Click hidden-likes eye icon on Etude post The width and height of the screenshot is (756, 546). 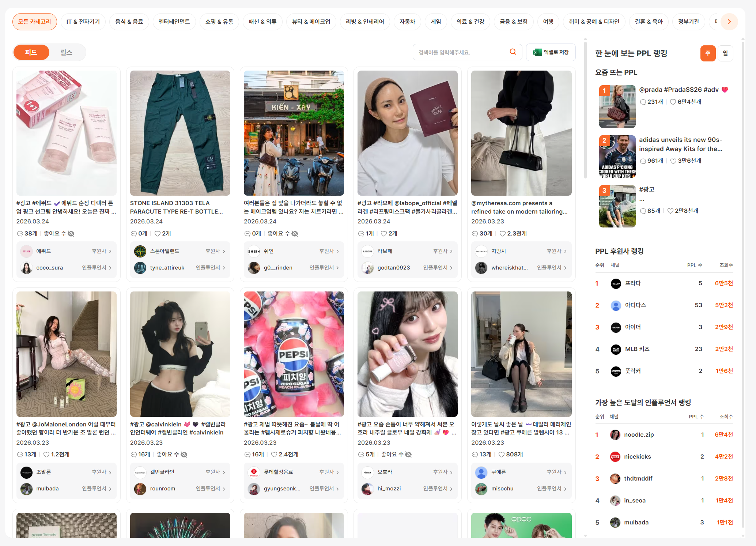click(x=71, y=233)
